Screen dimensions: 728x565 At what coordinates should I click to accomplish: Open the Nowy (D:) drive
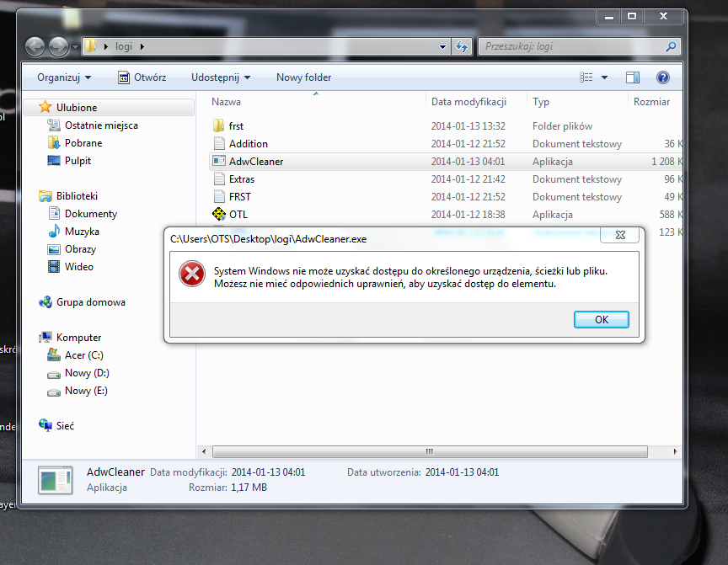coord(78,372)
